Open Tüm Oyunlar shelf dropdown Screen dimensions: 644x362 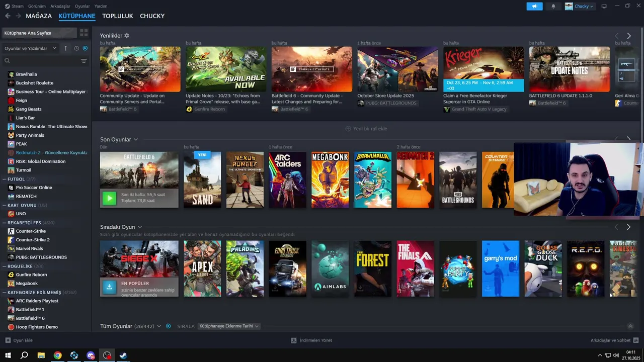pos(159,326)
